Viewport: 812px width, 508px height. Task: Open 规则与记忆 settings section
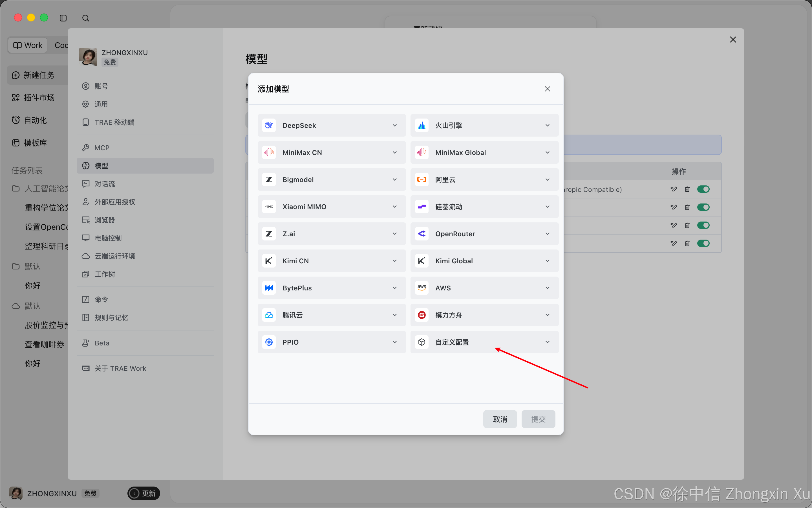[x=145, y=317]
